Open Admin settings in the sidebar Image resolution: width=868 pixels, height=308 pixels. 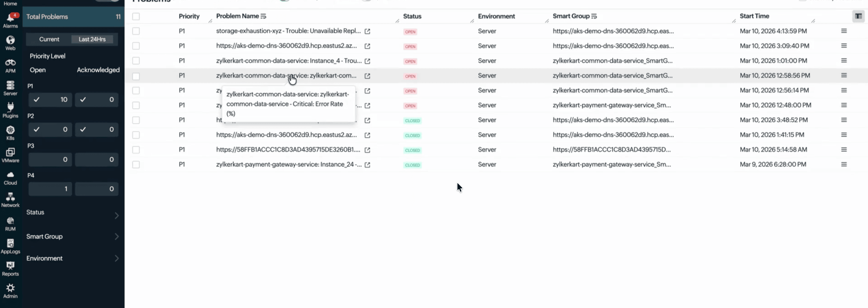[10, 291]
